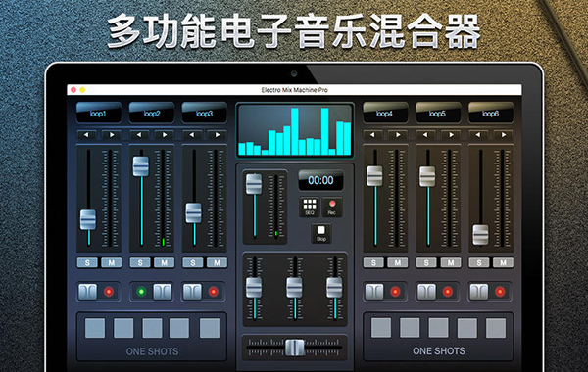Solo the loop5 channel
The width and height of the screenshot is (588, 372).
click(426, 262)
